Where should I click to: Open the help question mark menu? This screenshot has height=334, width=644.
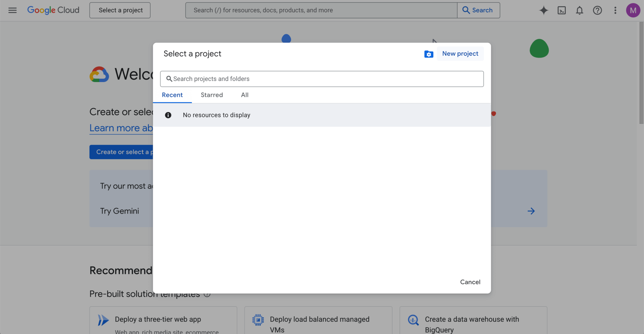click(x=597, y=10)
